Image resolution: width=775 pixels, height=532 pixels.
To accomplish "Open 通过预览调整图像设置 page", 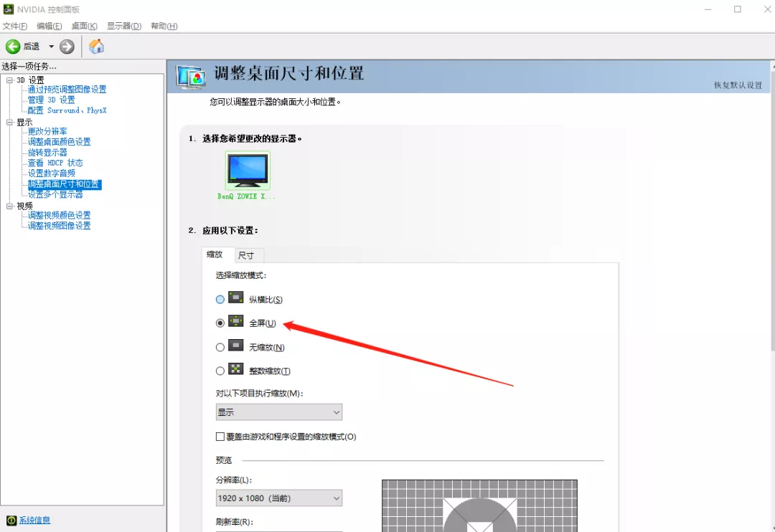I will point(67,90).
